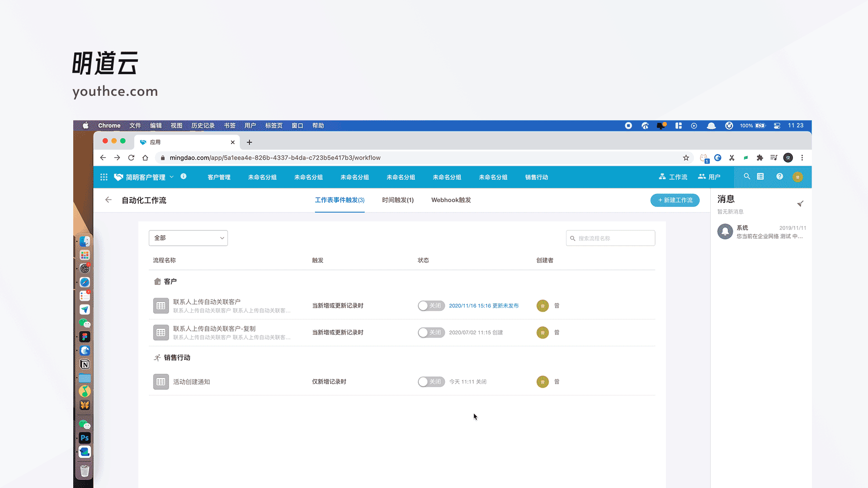Click the checkmark icon in 消息 panel
Screen dimensions: 868x488
tap(800, 204)
